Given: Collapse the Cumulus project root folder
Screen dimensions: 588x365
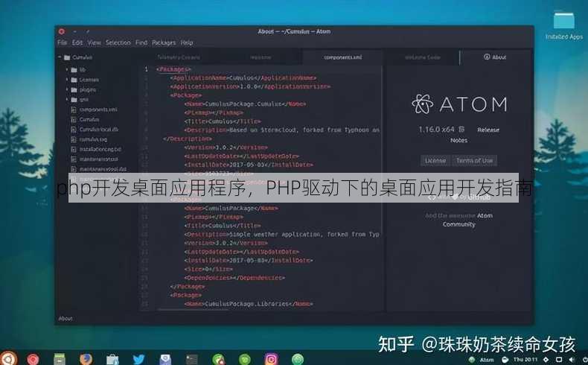Looking at the screenshot, I should tap(60, 57).
